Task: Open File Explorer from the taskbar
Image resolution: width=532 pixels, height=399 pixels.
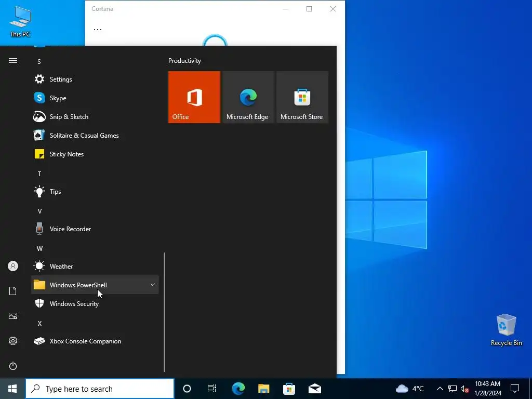Action: point(263,389)
